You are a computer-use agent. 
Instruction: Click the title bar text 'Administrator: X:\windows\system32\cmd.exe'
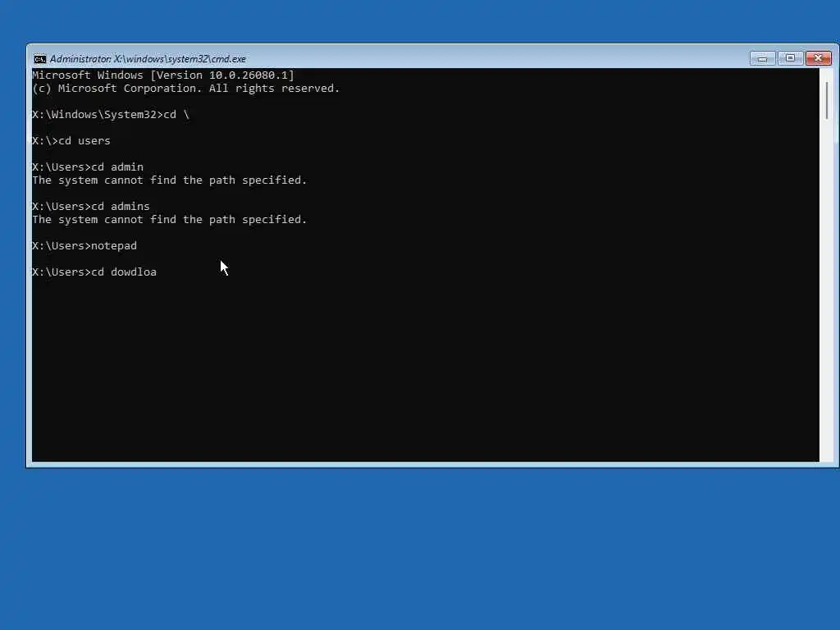(148, 59)
